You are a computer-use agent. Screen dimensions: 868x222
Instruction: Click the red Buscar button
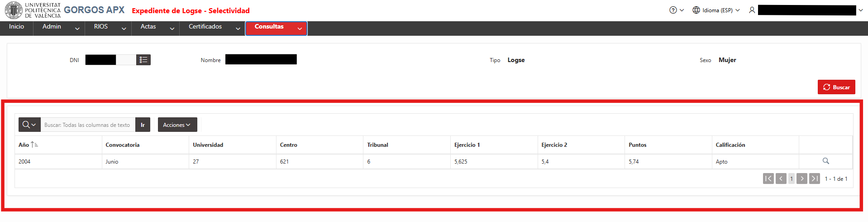click(836, 87)
